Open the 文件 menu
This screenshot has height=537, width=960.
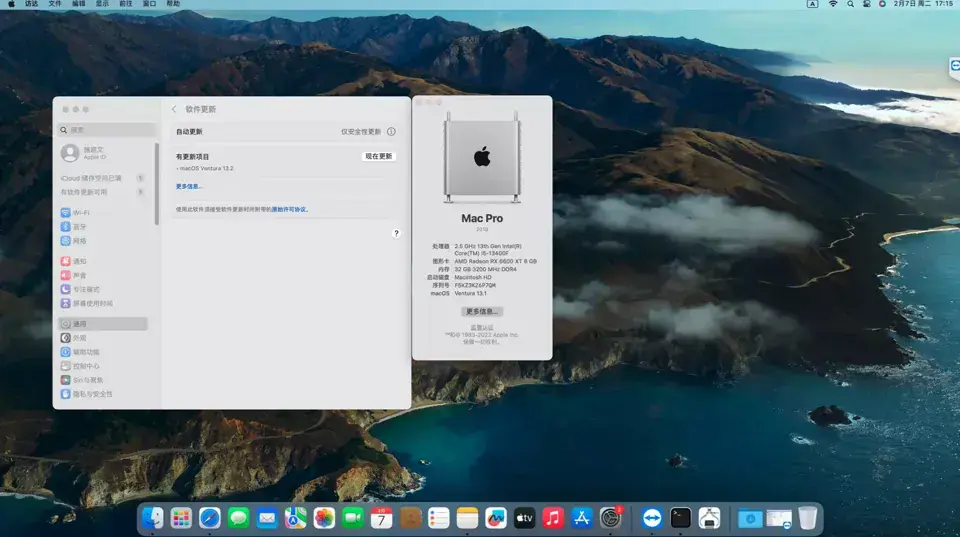coord(55,4)
